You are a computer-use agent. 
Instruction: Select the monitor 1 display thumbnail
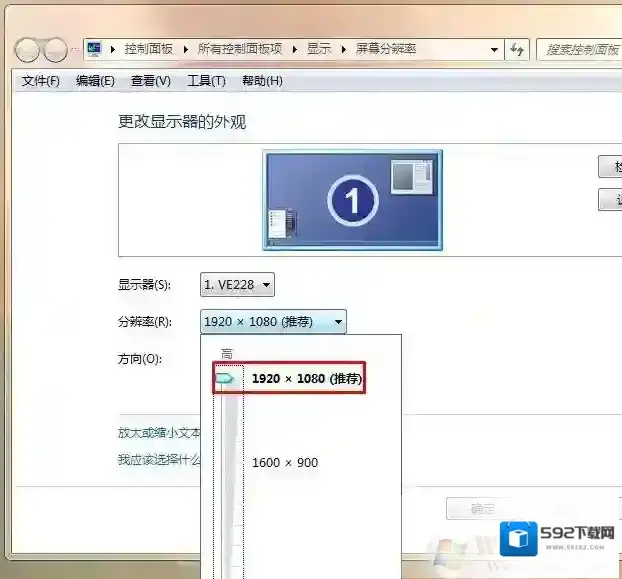352,199
